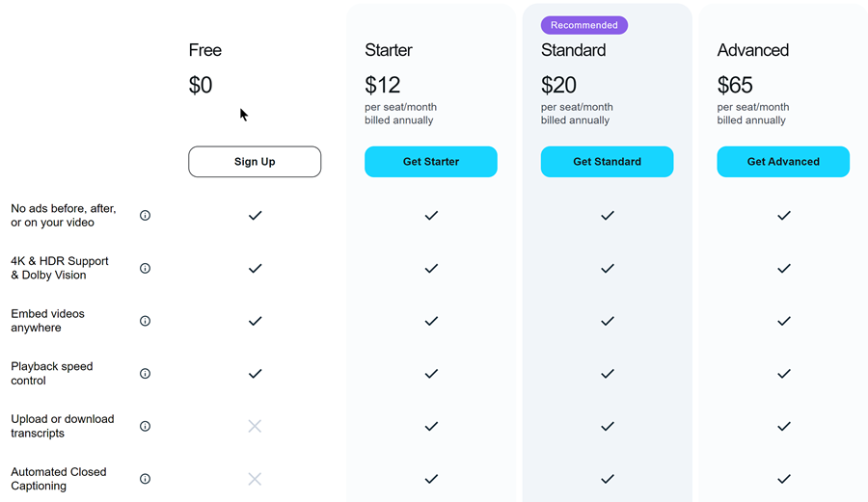This screenshot has width=868, height=502.
Task: Open info icon for Upload or download transcripts
Action: click(x=145, y=426)
